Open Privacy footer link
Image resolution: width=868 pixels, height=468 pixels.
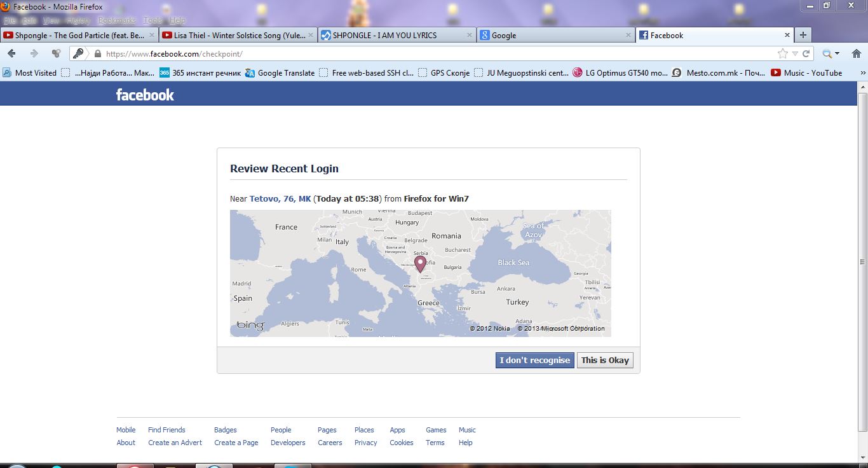[x=366, y=443]
